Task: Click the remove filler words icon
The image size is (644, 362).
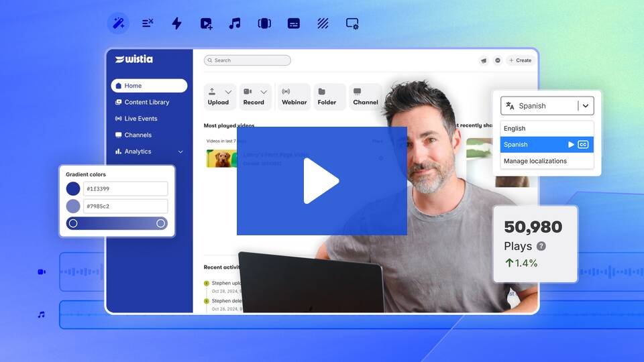Action: [x=148, y=23]
